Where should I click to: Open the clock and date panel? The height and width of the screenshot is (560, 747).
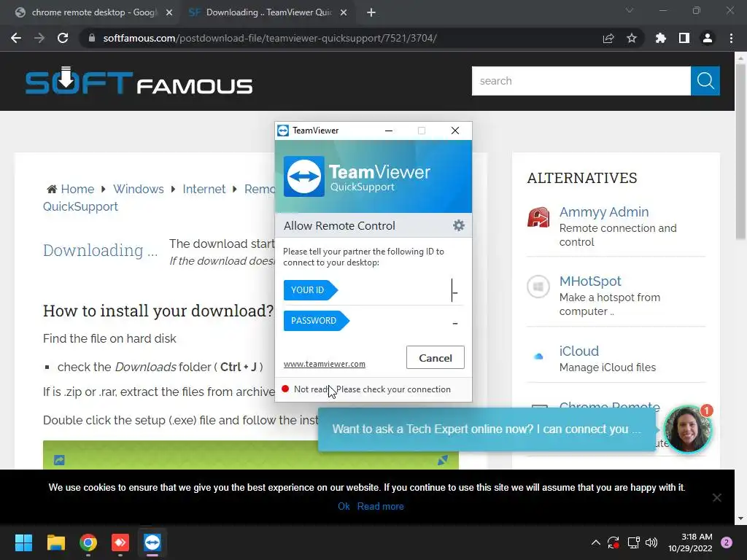pyautogui.click(x=690, y=542)
